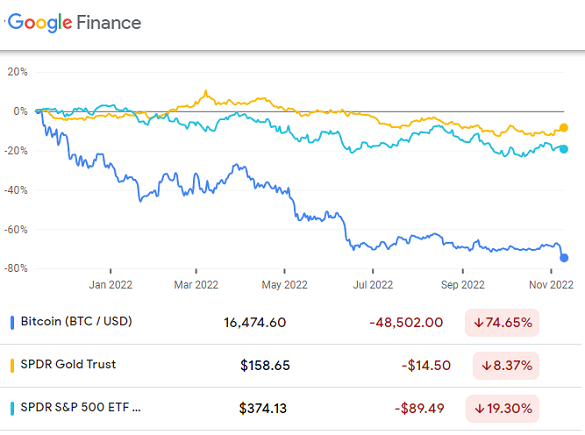Click the May 2022 axis label
The width and height of the screenshot is (585, 435).
[x=285, y=285]
